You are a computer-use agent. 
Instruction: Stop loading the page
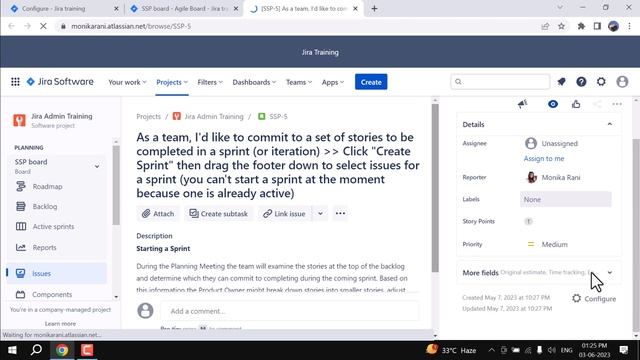click(43, 26)
